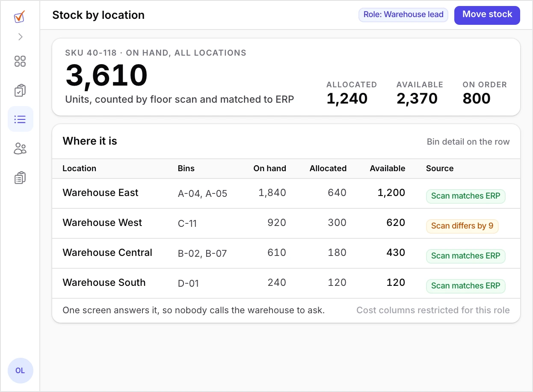
Task: Click the Scan differs by 9 badge
Action: point(462,226)
